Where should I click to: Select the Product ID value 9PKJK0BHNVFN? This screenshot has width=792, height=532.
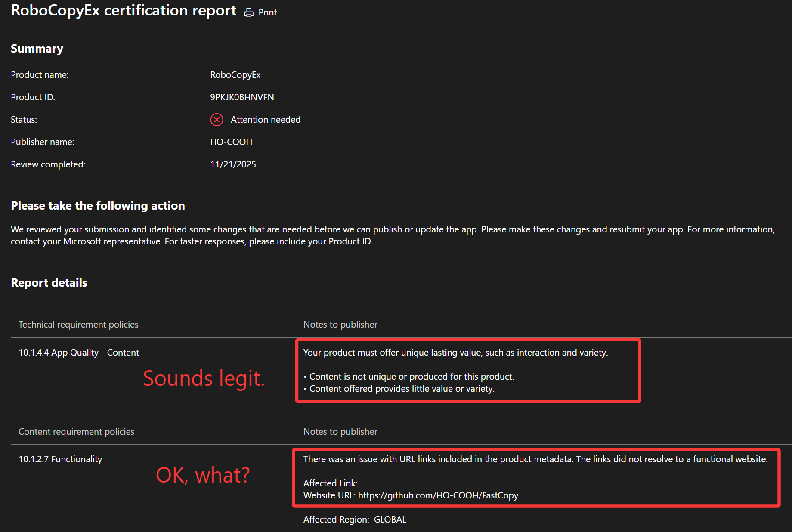(x=242, y=97)
